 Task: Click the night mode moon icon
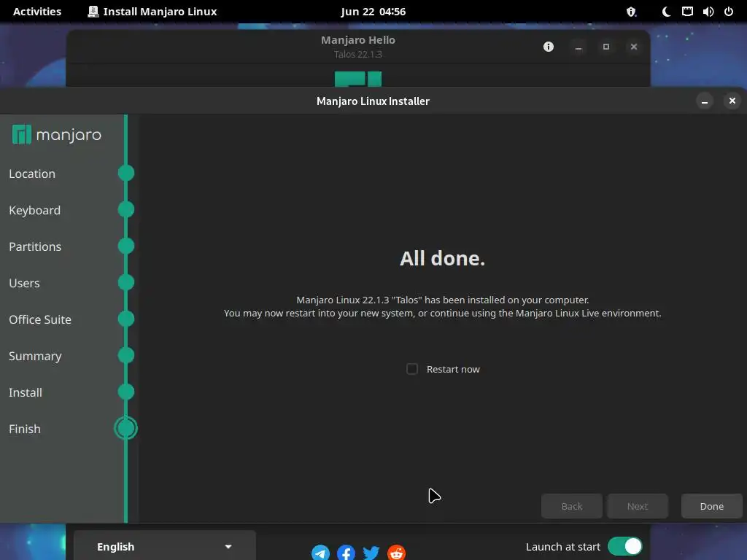[667, 12]
